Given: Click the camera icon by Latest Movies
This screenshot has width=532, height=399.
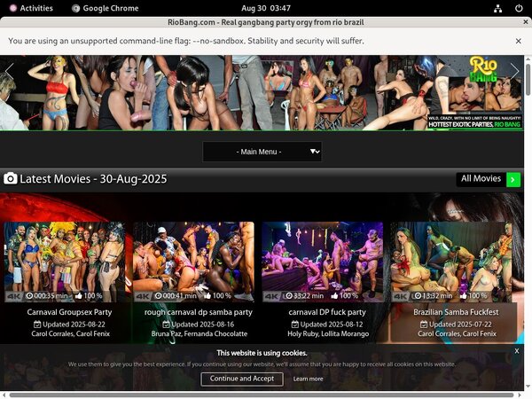Looking at the screenshot, I should tap(10, 179).
